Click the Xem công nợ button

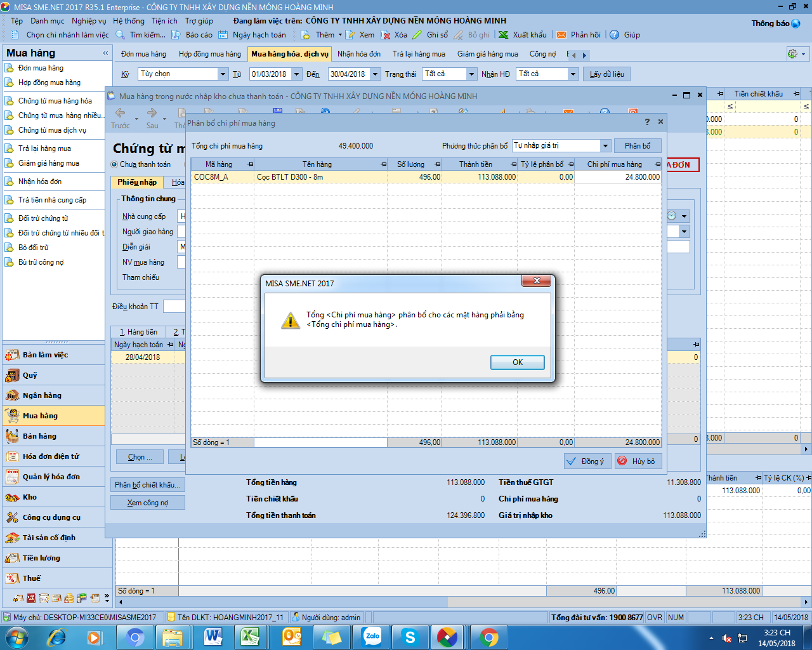point(148,502)
